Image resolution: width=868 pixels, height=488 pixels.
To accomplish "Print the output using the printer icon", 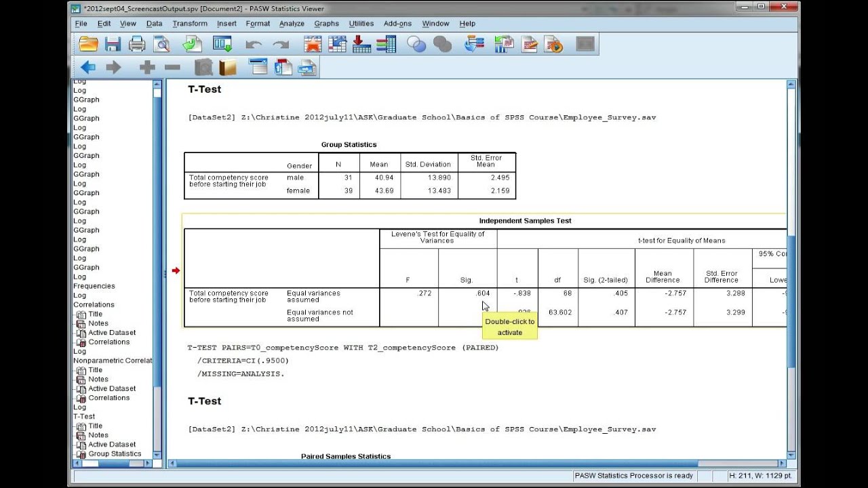I will [x=137, y=45].
